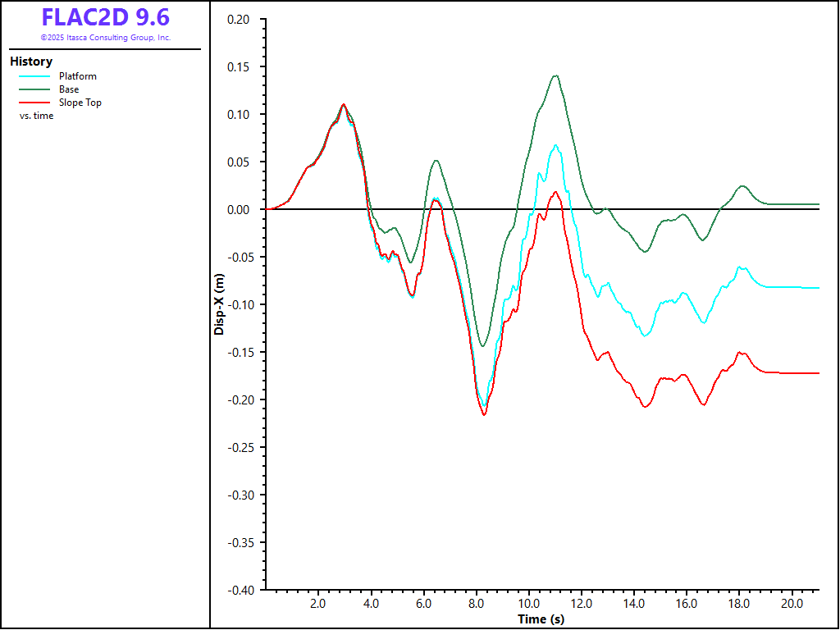The image size is (840, 630).
Task: Click the red Slope Top curve's lowest trough
Action: click(x=484, y=414)
